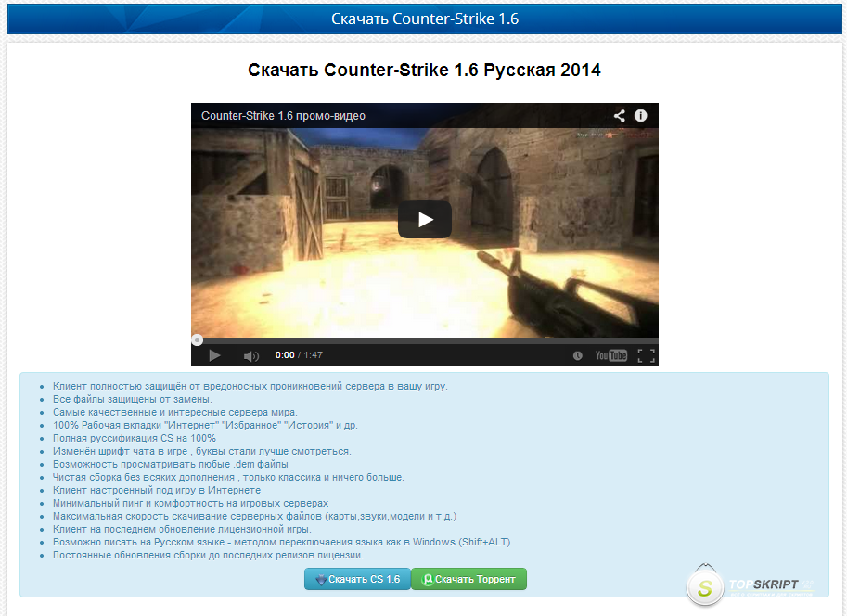Click the share icon on the video
Viewport: 847px width, 616px height.
pyautogui.click(x=620, y=116)
